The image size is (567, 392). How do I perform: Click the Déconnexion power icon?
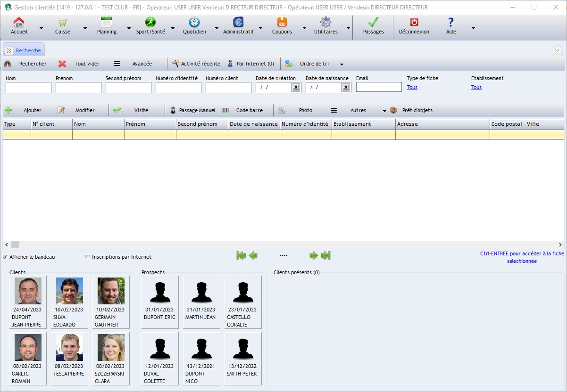414,22
